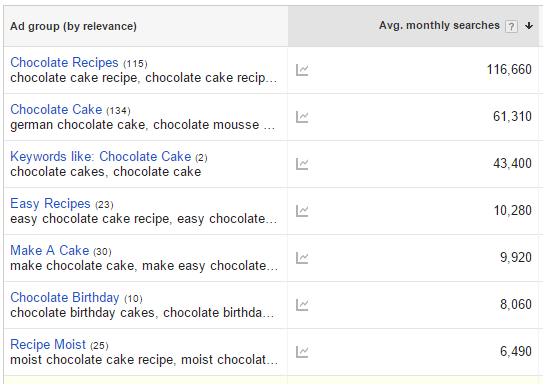Click the help question mark icon

coord(511,26)
